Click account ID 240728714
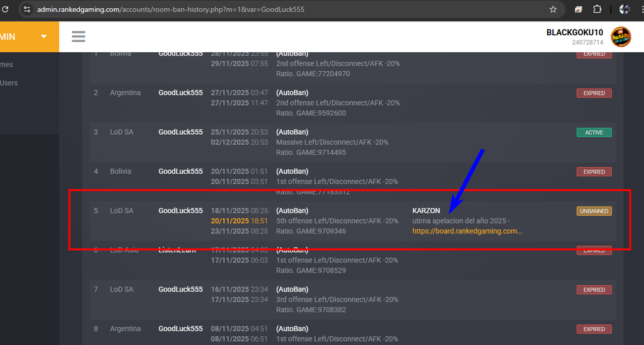Screen dimensions: 644x345 (587, 42)
